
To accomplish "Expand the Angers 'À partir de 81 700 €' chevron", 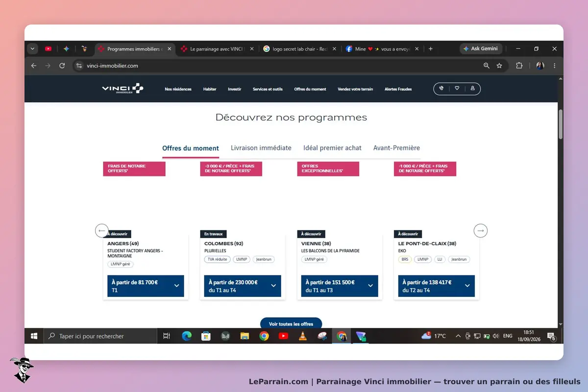I will pyautogui.click(x=176, y=286).
